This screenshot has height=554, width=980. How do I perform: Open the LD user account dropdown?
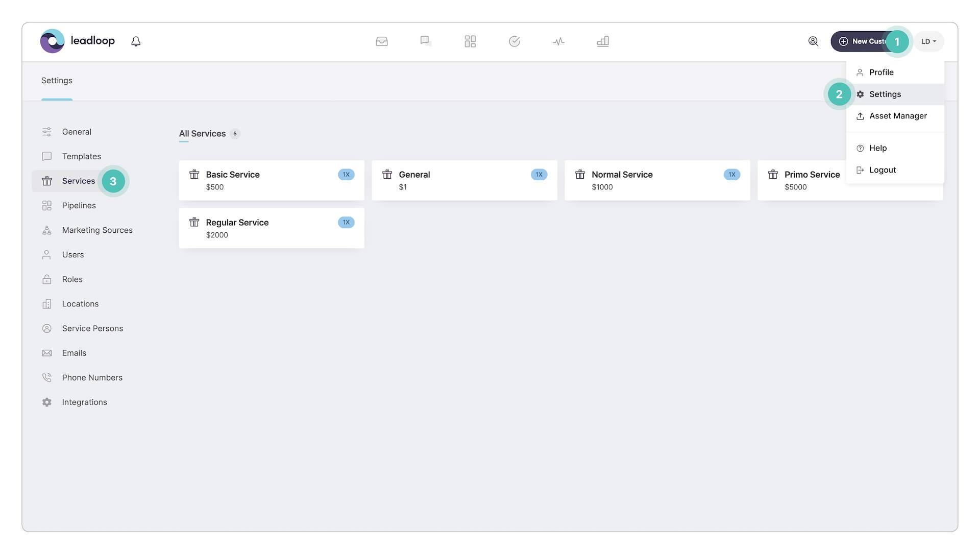pos(928,41)
